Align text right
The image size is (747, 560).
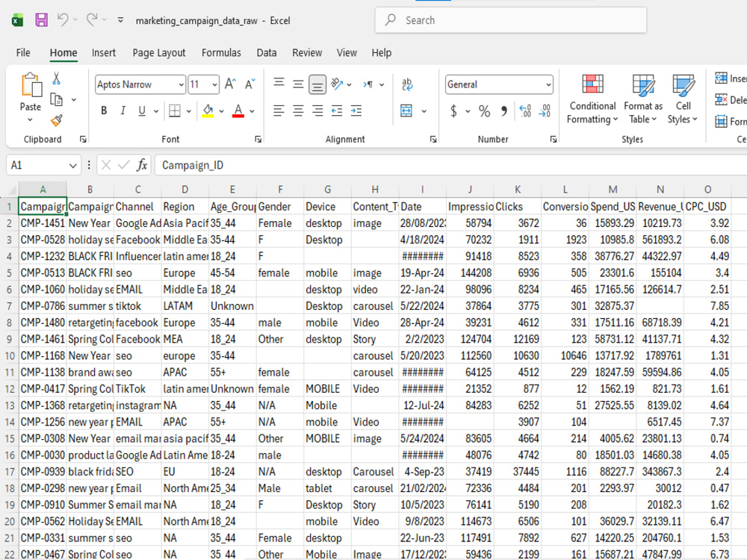(317, 111)
